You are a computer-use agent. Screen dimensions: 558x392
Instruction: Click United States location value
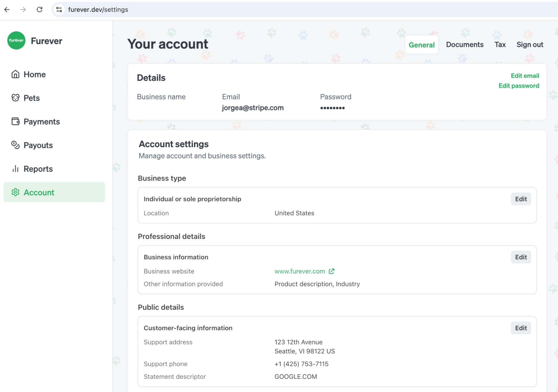(294, 213)
